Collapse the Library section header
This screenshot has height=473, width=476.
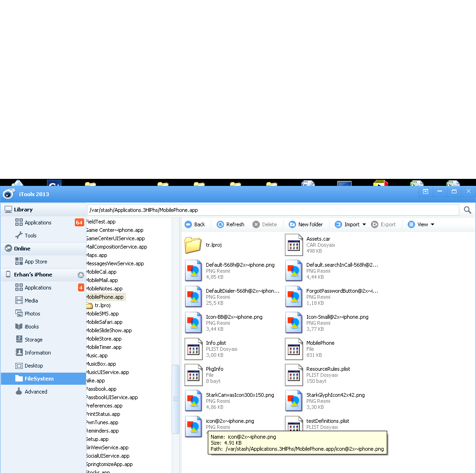click(x=44, y=210)
